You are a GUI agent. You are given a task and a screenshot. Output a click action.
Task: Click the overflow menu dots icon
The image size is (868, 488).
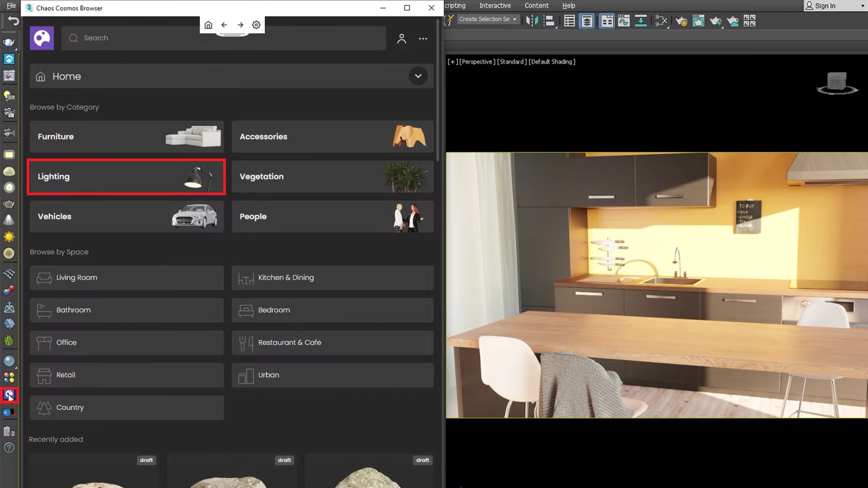pos(423,38)
